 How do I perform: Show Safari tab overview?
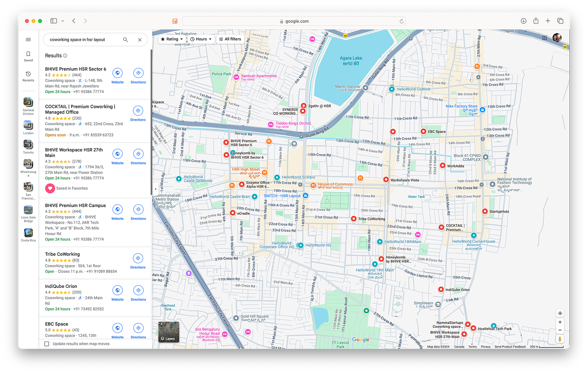click(x=560, y=21)
